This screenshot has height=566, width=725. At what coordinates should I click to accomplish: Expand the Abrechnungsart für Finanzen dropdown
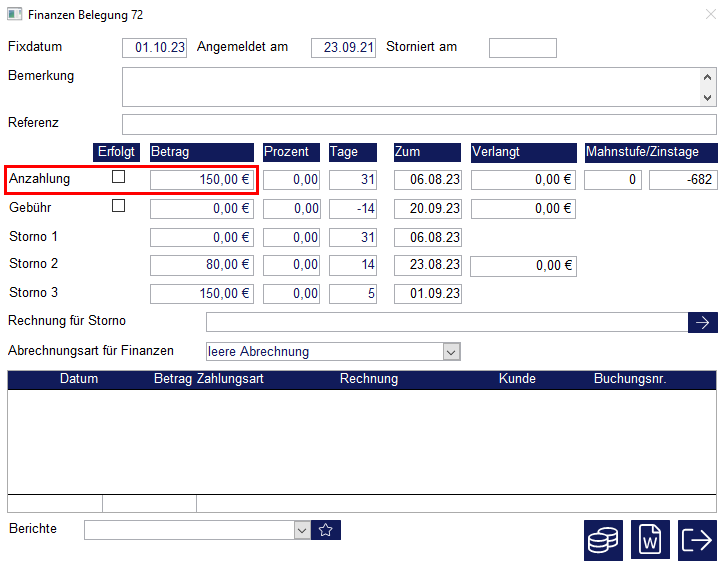(x=451, y=352)
